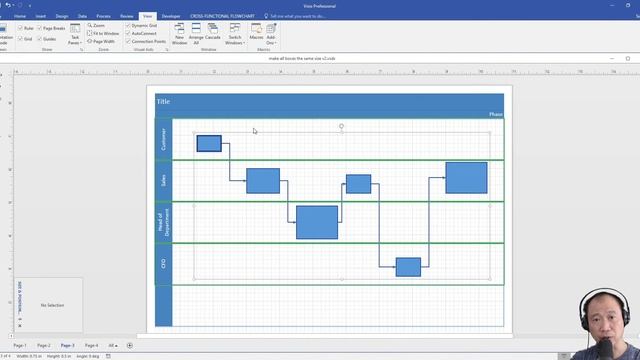Select the Sales swimlane label
This screenshot has width=640, height=360.
164,181
